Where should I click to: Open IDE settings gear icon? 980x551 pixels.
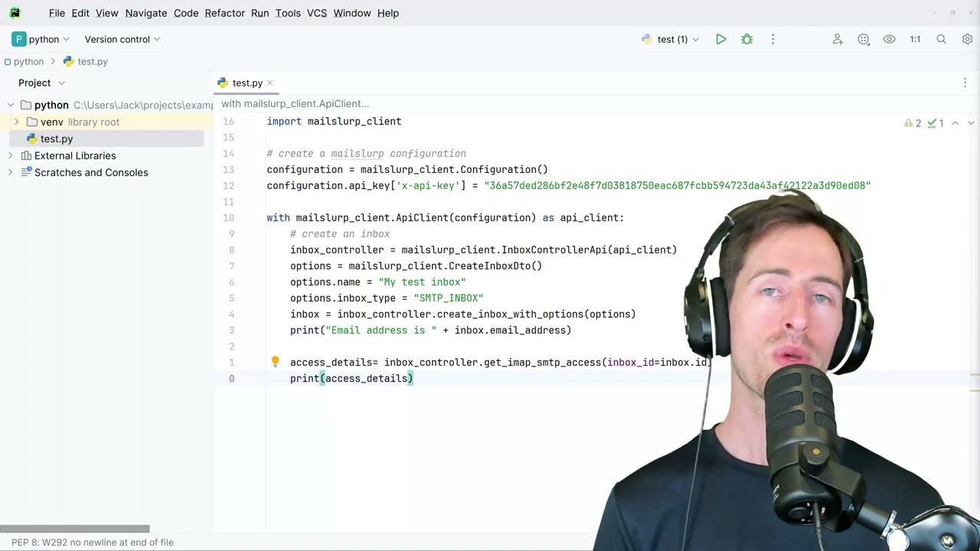coord(967,39)
